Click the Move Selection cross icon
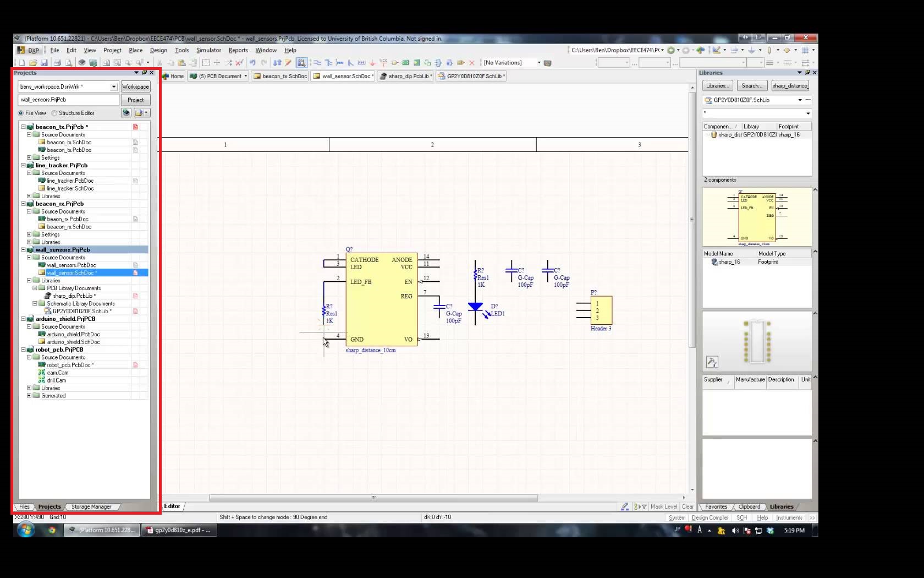This screenshot has height=578, width=924. click(x=217, y=63)
